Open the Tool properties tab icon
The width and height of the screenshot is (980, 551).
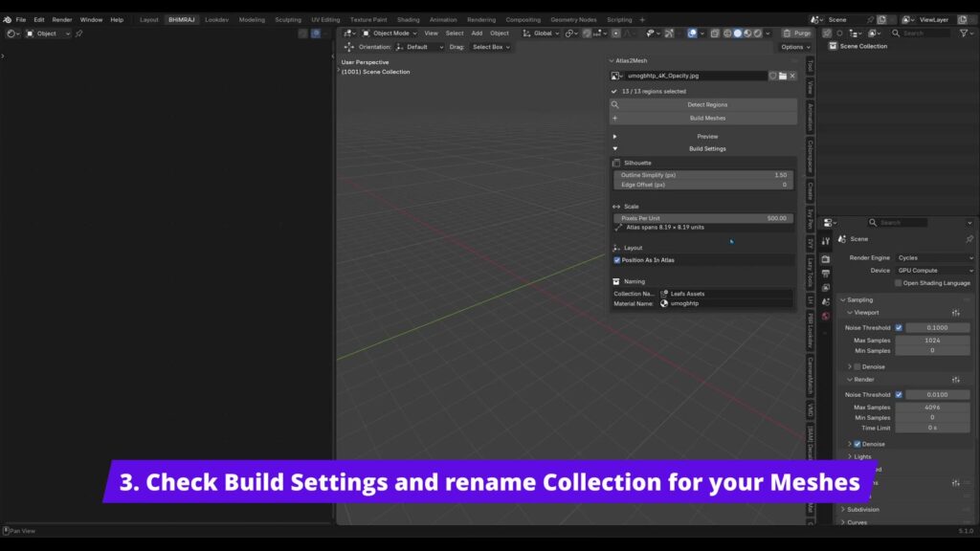[x=826, y=240]
